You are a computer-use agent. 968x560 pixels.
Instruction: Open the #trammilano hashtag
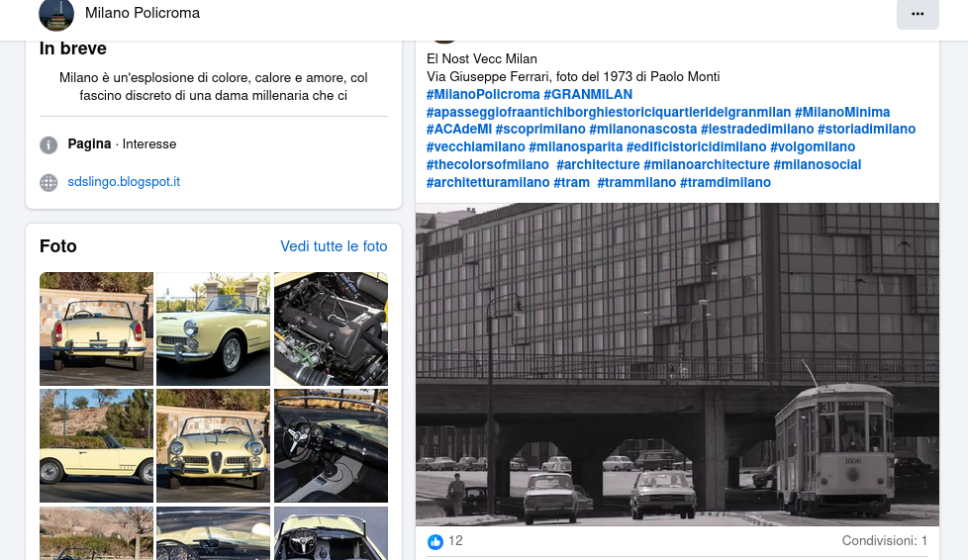point(636,183)
